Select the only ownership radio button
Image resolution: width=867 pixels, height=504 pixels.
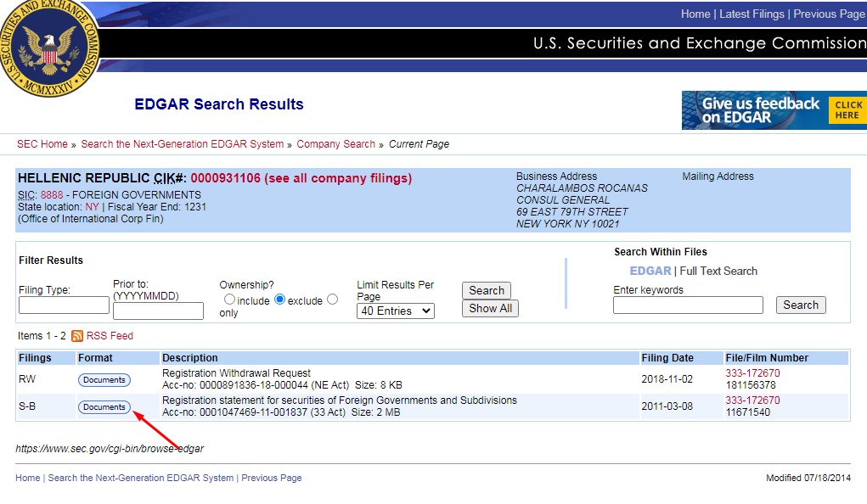(x=332, y=300)
